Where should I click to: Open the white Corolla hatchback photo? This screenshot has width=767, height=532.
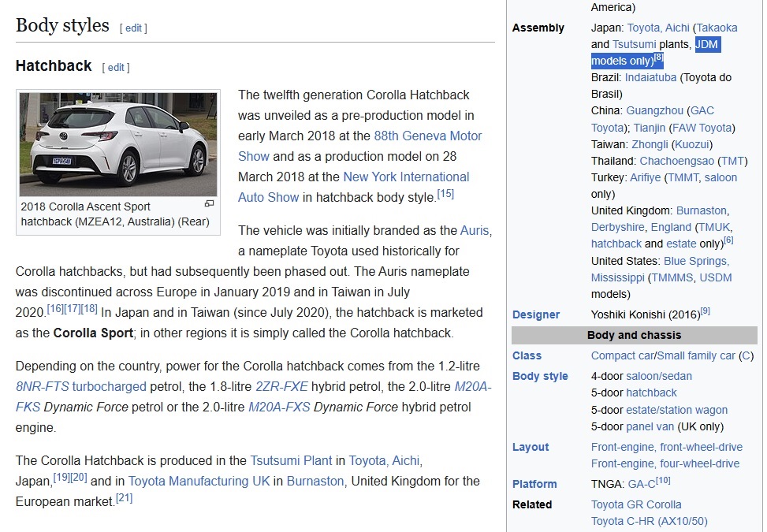[x=118, y=145]
